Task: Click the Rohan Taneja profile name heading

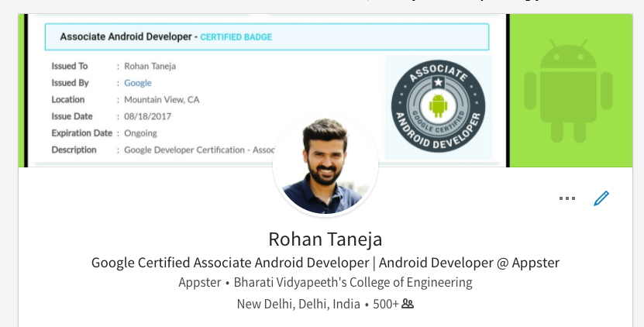Action: (325, 239)
